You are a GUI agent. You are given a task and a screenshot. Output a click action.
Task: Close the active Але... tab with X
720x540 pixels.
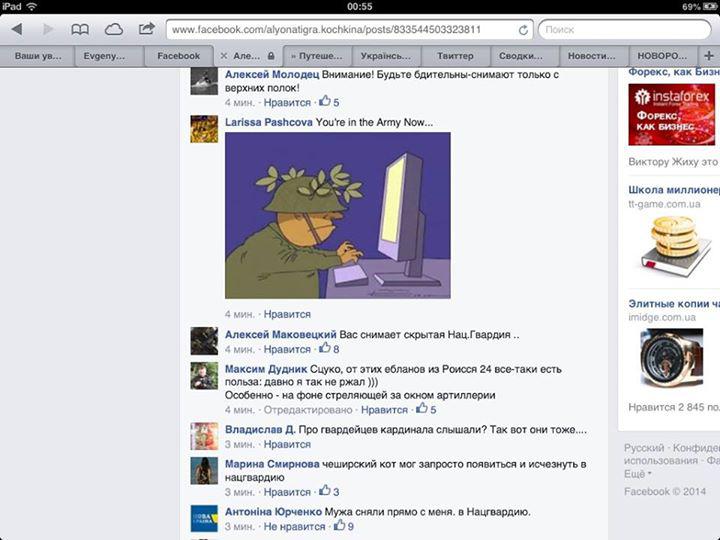click(x=224, y=56)
